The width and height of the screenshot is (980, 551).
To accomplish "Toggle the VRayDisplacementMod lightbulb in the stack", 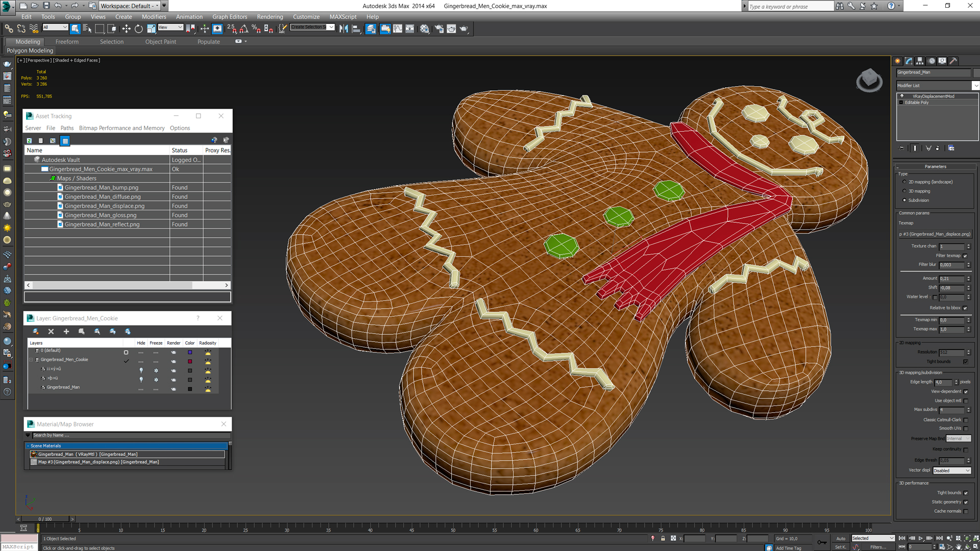I will point(902,96).
